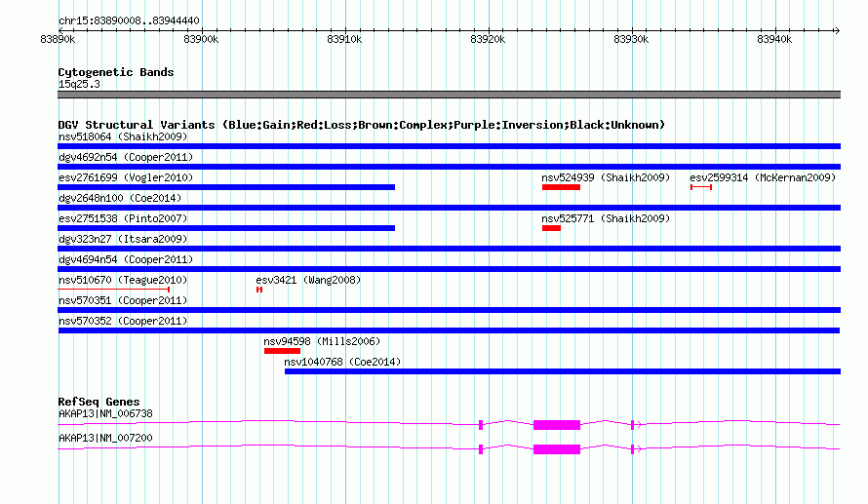Click the esv3421 (Wang2008) label

[308, 280]
